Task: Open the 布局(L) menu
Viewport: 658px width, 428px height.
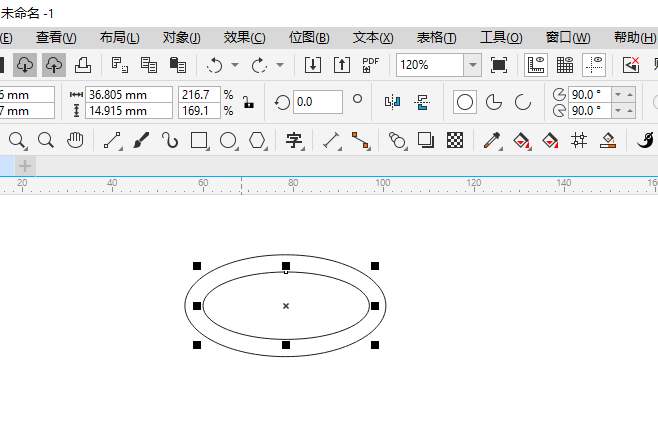Action: (x=119, y=38)
